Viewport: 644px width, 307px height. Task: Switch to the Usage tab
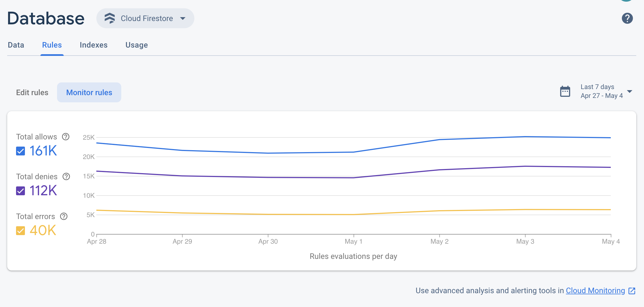coord(137,45)
